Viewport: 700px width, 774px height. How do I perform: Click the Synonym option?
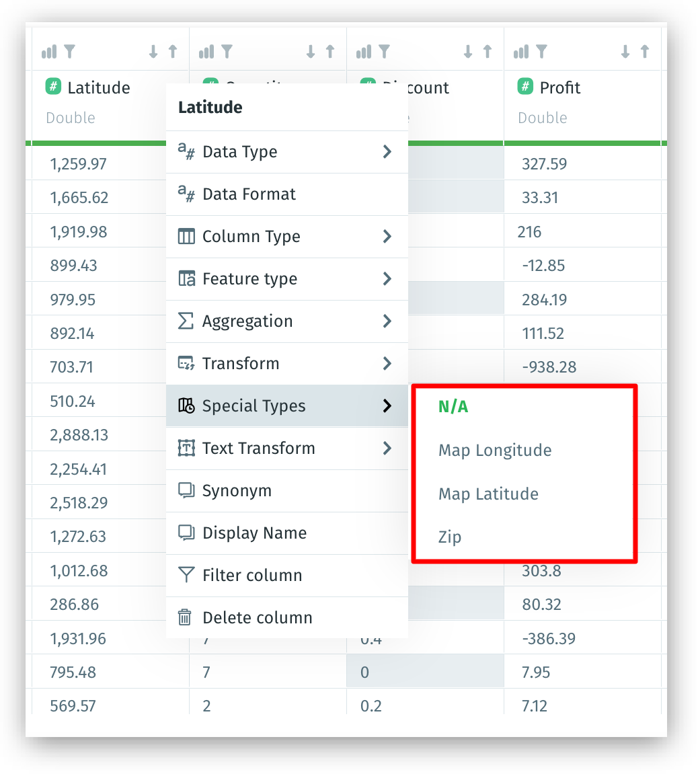[235, 491]
